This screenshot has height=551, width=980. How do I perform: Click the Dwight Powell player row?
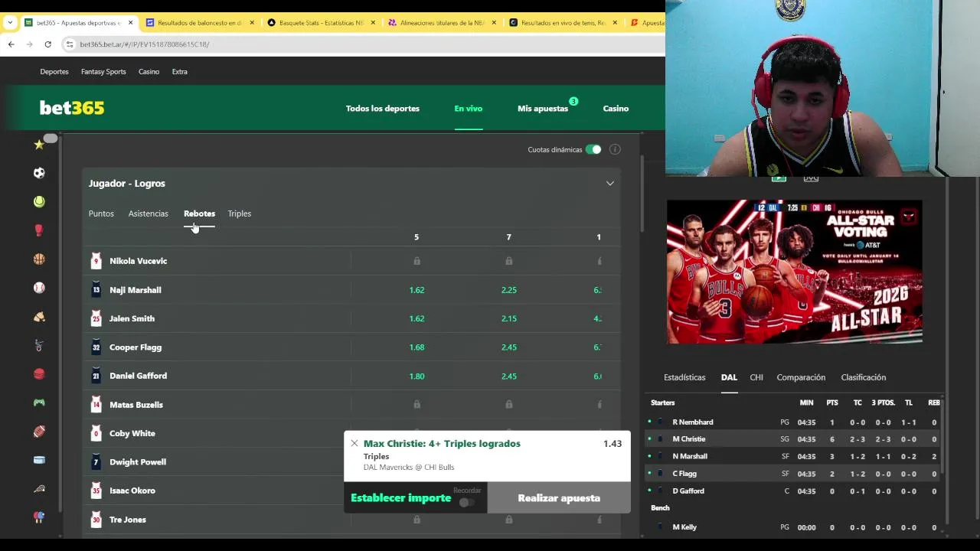pyautogui.click(x=217, y=462)
